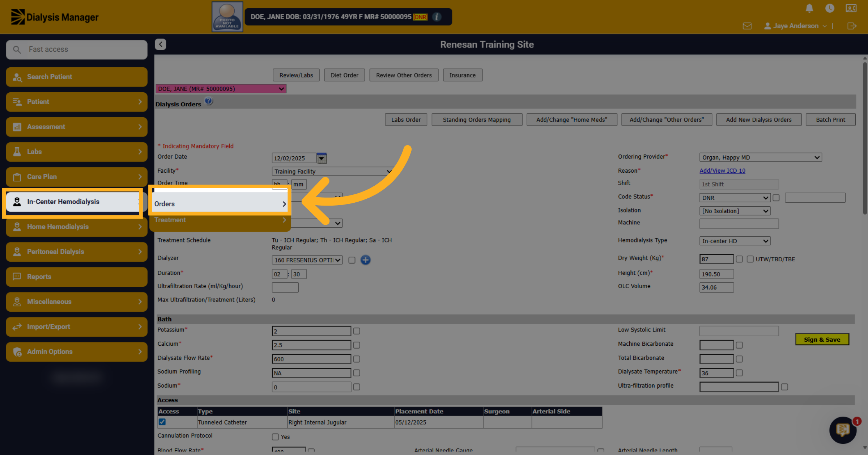This screenshot has width=868, height=455.
Task: Open the Isolation dropdown
Action: (735, 211)
